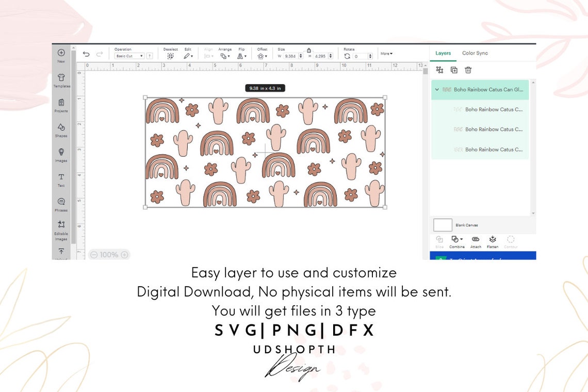Click the Flatten icon
The width and height of the screenshot is (588, 392).
493,239
